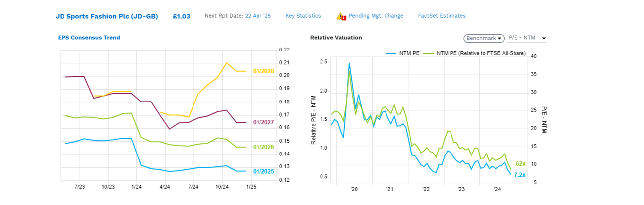Select the 01/2026 green series label
This screenshot has width=644, height=205.
[x=263, y=147]
